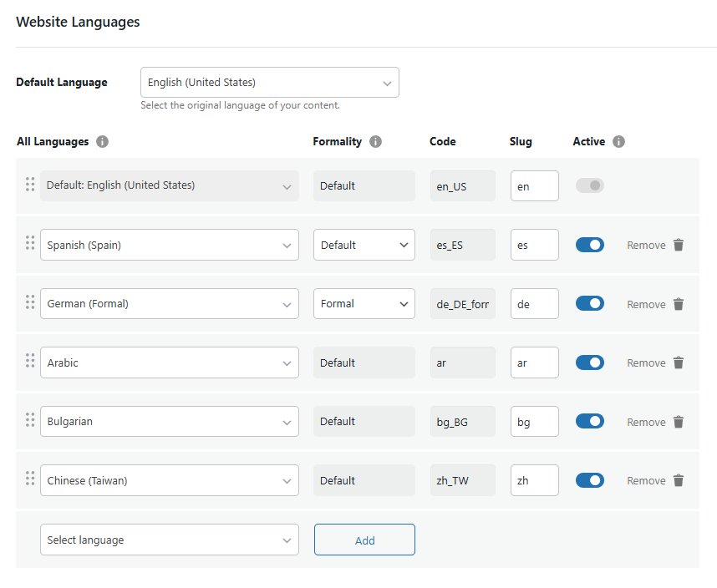Toggle the disabled Active switch for default English
717x588 pixels.
590,185
